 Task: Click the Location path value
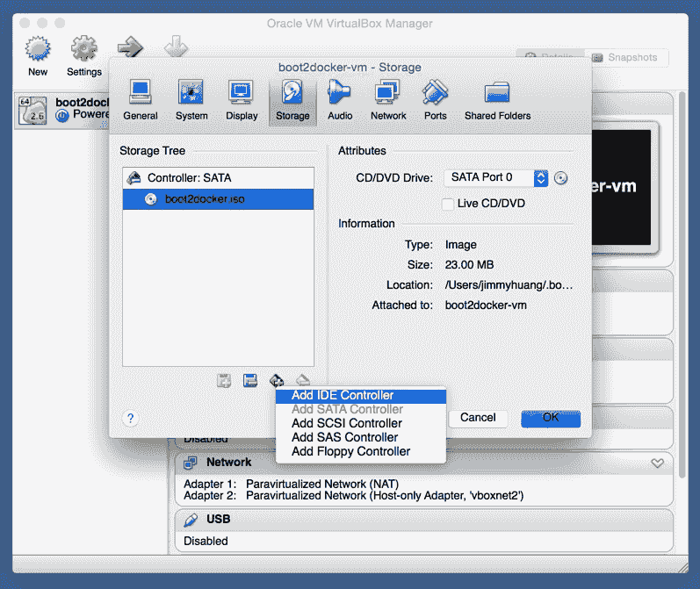click(509, 285)
